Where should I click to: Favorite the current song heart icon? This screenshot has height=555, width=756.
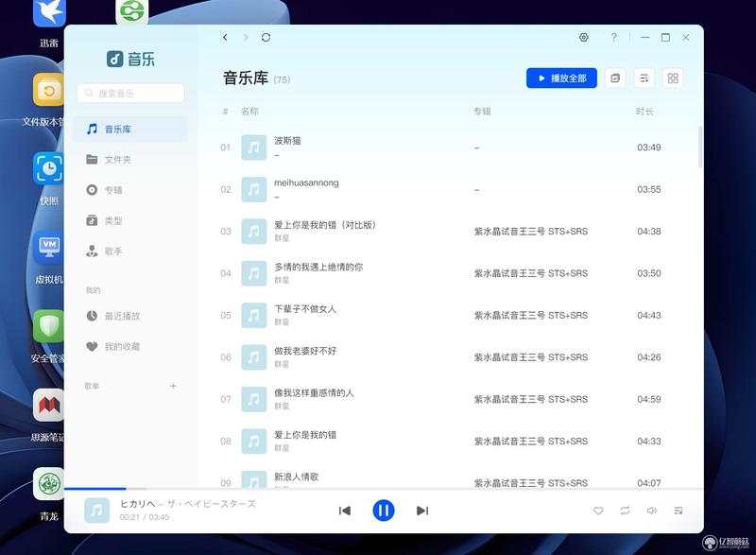(598, 511)
